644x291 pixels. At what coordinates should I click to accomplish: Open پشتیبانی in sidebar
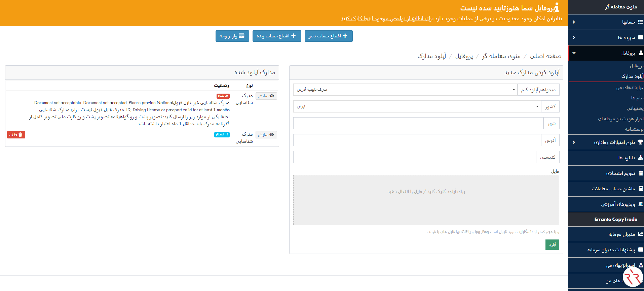click(x=635, y=108)
